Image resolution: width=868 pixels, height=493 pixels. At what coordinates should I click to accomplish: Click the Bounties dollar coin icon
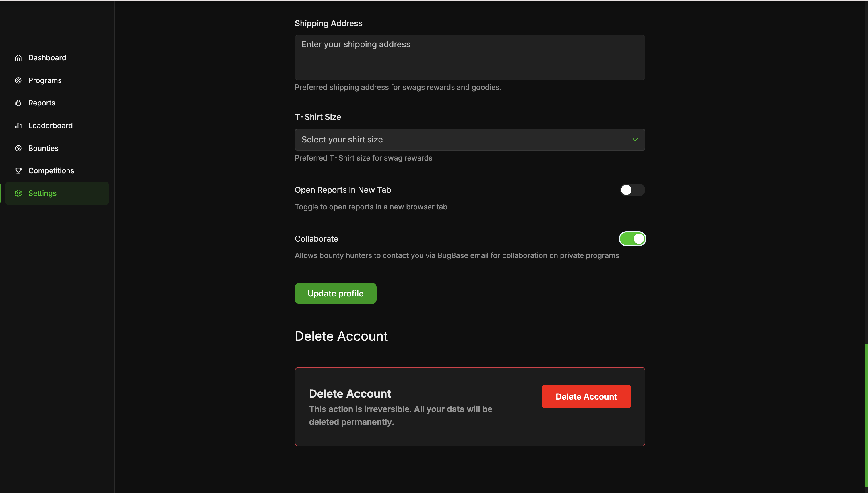click(18, 148)
